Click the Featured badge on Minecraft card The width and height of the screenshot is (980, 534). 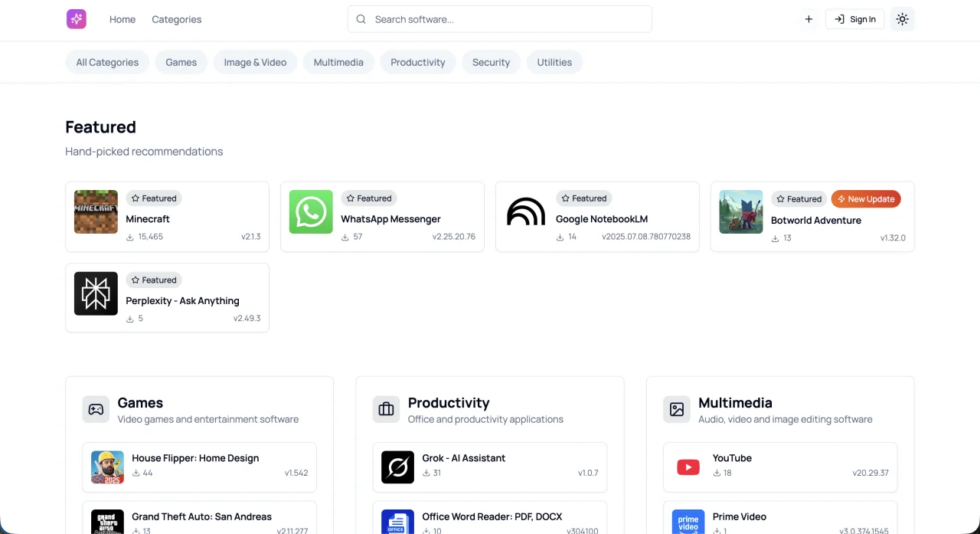(154, 198)
